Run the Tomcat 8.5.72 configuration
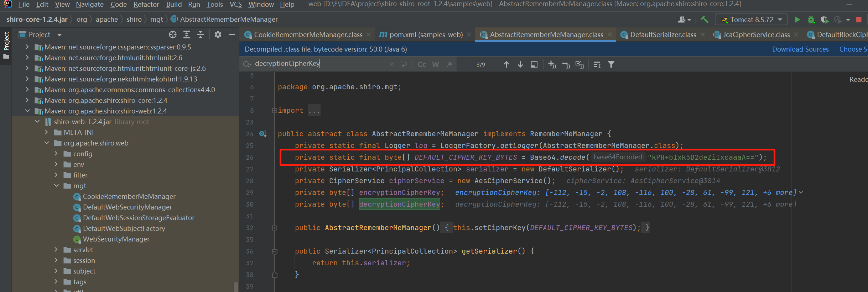Screen dimensions: 868x292 click(x=797, y=20)
